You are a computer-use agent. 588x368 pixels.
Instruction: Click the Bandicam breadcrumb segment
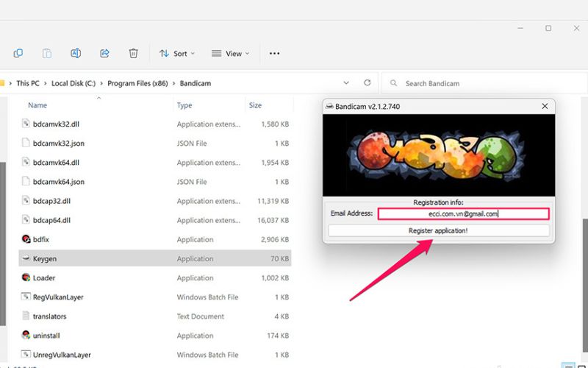coord(196,83)
